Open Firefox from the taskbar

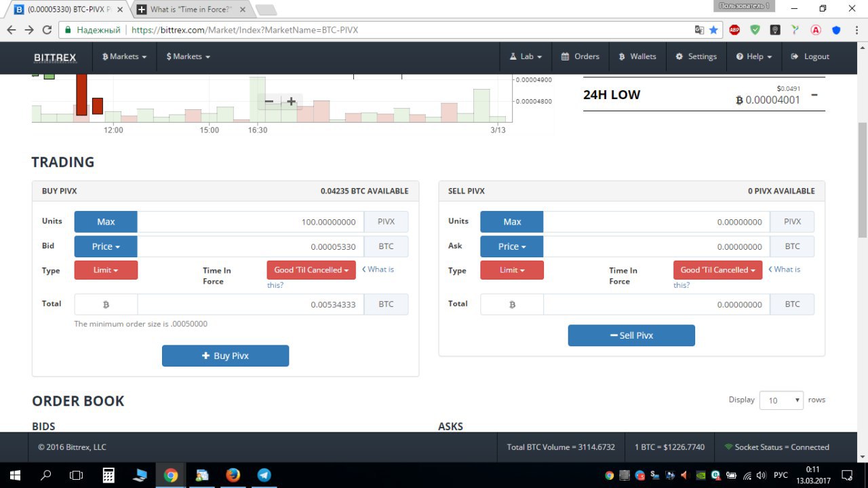click(233, 475)
